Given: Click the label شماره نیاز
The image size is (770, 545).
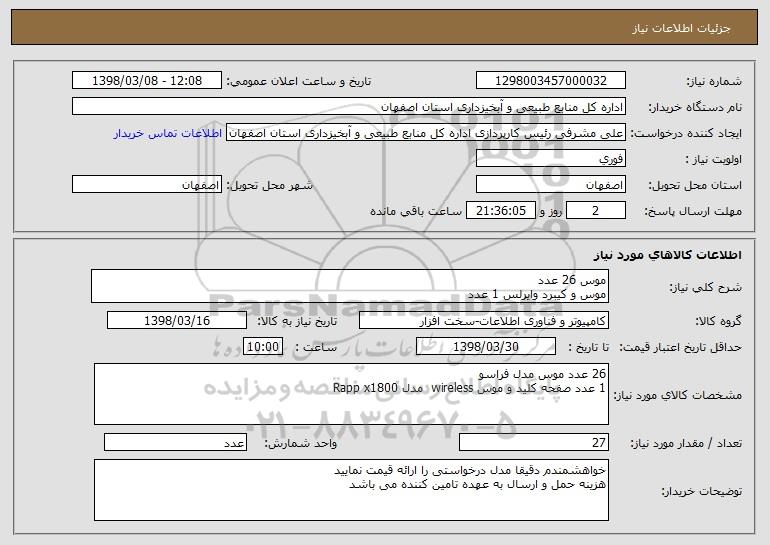Looking at the screenshot, I should point(714,82).
